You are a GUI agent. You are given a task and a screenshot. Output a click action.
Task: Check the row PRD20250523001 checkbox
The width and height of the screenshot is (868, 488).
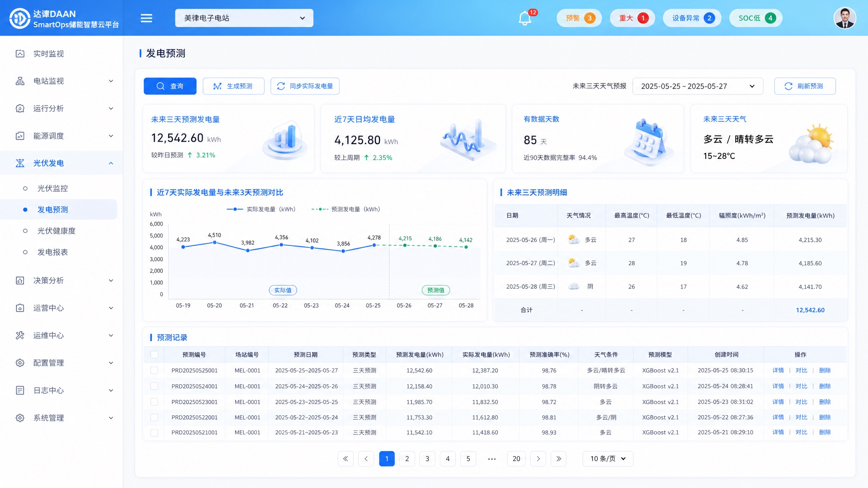click(x=154, y=402)
